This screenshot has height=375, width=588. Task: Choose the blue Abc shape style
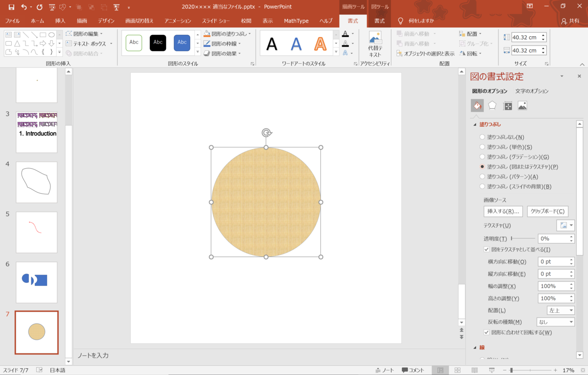tap(182, 43)
